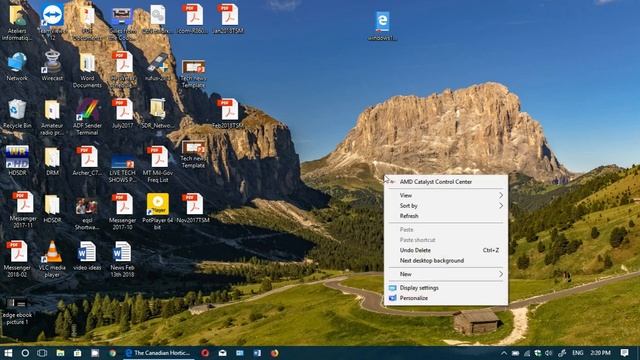The height and width of the screenshot is (360, 640).
Task: Select the TeamViewer 12 desktop shortcut
Action: pyautogui.click(x=52, y=21)
